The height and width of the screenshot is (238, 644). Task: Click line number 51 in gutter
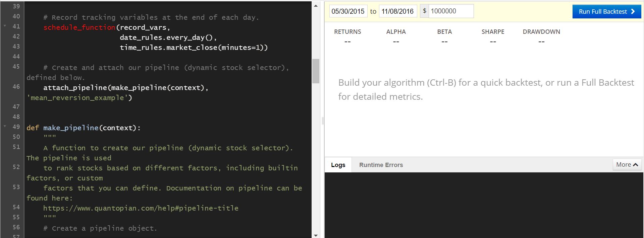[16, 147]
